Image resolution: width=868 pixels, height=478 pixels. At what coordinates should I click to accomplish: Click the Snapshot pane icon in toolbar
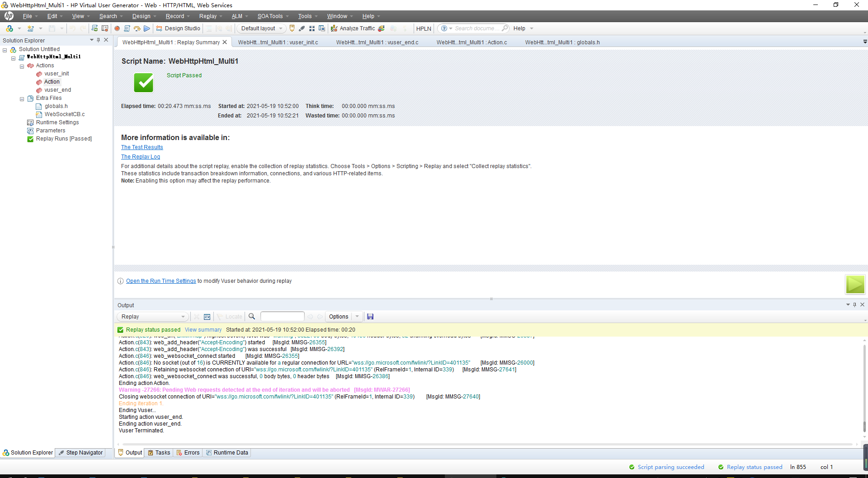(322, 28)
